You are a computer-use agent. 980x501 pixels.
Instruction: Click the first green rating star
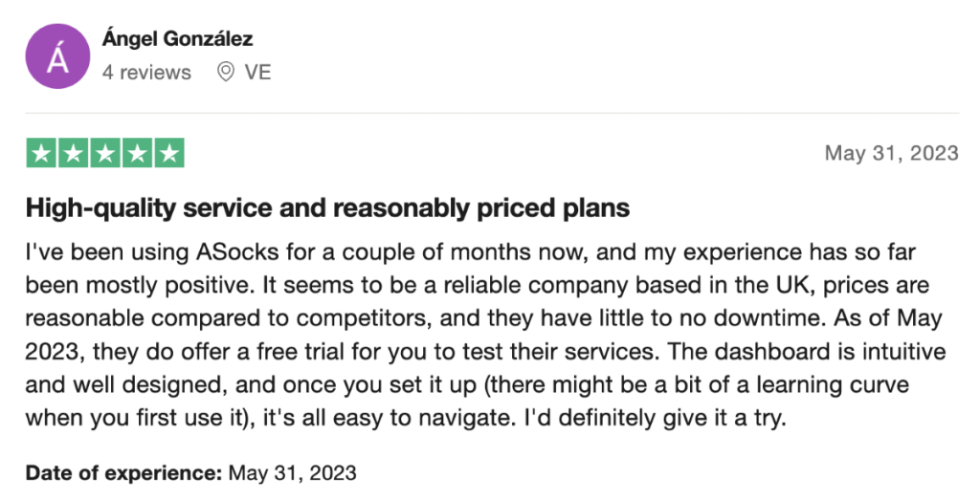pos(41,153)
